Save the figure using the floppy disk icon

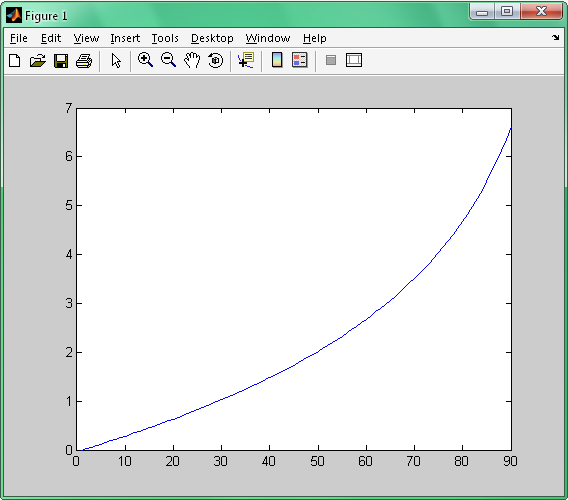(x=61, y=61)
